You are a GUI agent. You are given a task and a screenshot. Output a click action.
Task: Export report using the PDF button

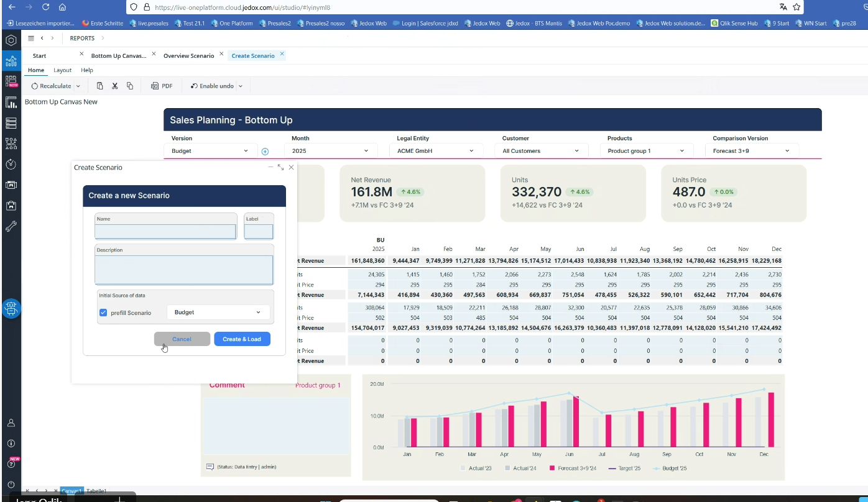[x=162, y=86]
